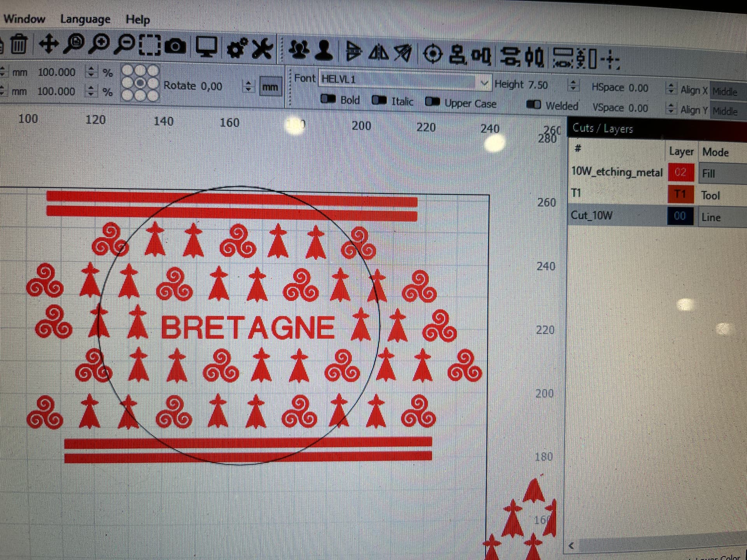Open the Font HELVL1 dropdown

[484, 83]
